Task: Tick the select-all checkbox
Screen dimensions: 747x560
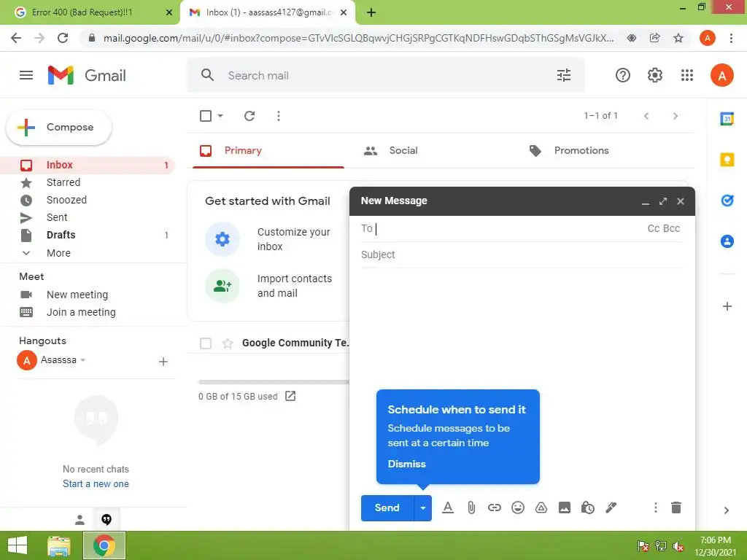Action: (x=206, y=116)
